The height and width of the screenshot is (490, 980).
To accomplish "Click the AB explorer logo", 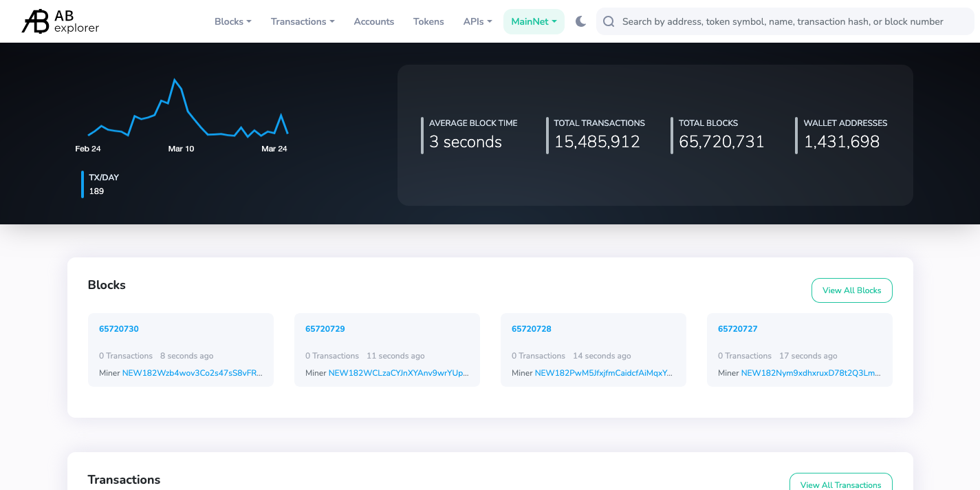I will pyautogui.click(x=61, y=21).
